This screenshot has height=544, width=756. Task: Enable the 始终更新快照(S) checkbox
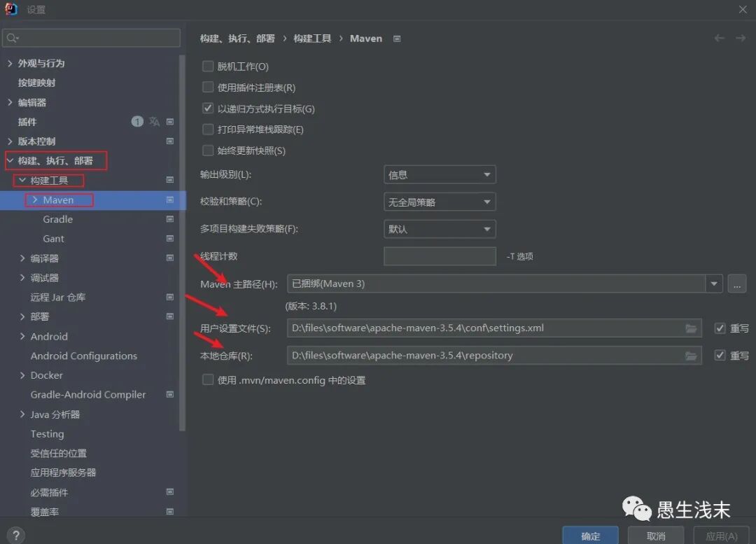tap(208, 151)
